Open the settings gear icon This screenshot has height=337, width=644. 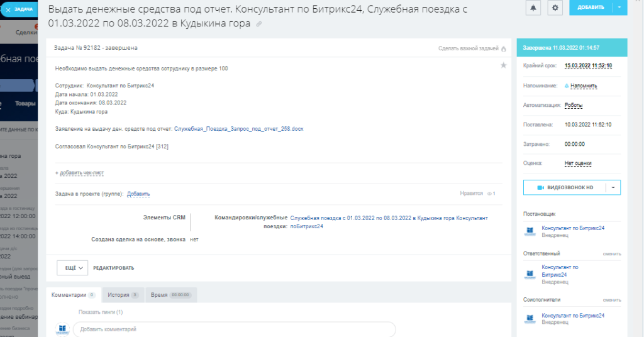tap(555, 8)
